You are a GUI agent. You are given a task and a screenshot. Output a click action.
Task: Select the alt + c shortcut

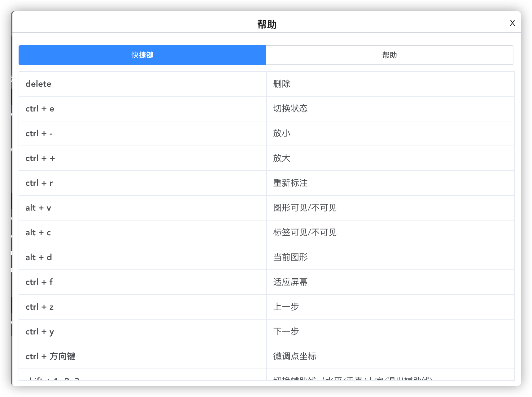143,233
